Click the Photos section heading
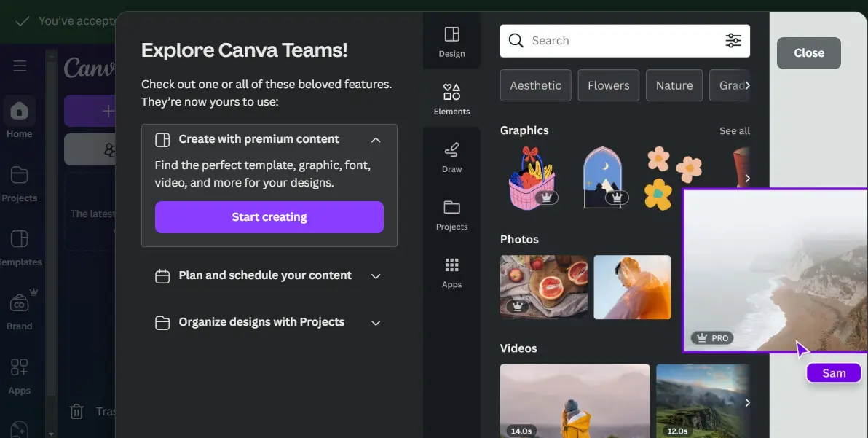The width and height of the screenshot is (868, 438). coord(519,239)
